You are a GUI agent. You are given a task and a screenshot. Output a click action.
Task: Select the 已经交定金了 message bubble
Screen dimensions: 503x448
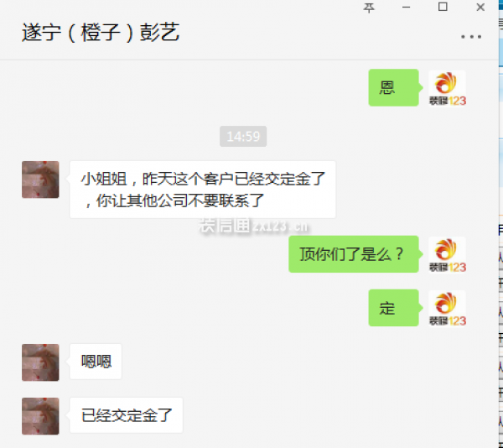tap(126, 415)
